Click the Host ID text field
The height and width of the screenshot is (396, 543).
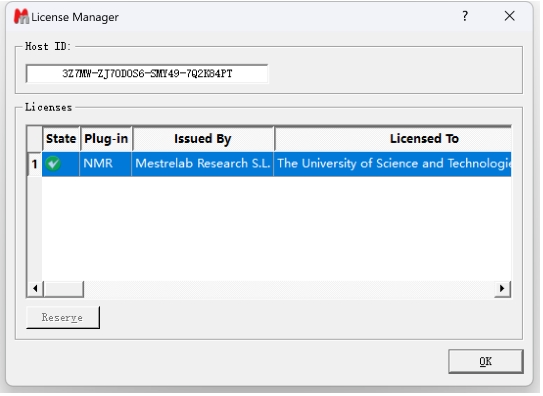(147, 73)
